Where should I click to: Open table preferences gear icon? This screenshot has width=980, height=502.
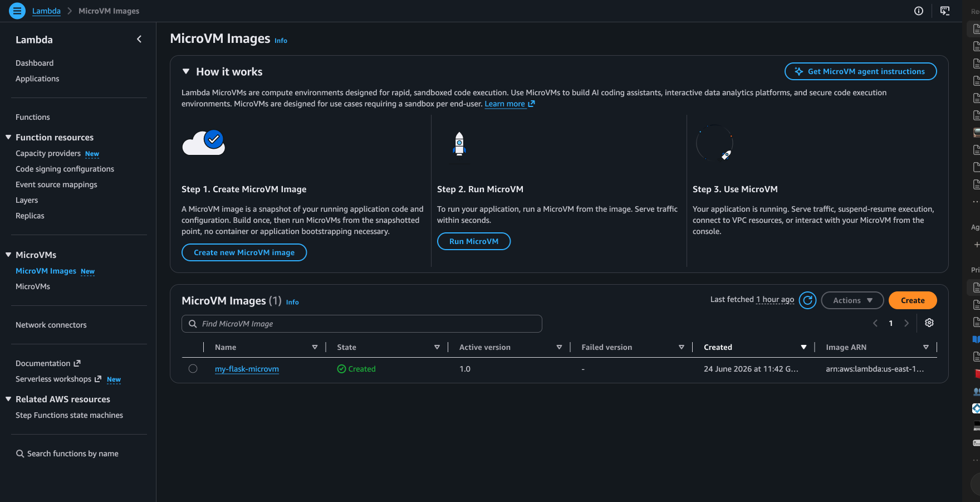(x=929, y=323)
